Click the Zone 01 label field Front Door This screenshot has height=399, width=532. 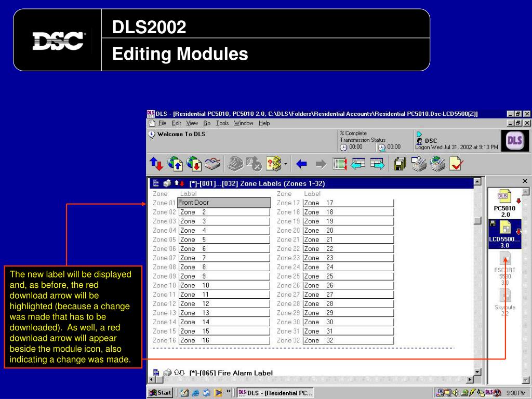tap(224, 203)
